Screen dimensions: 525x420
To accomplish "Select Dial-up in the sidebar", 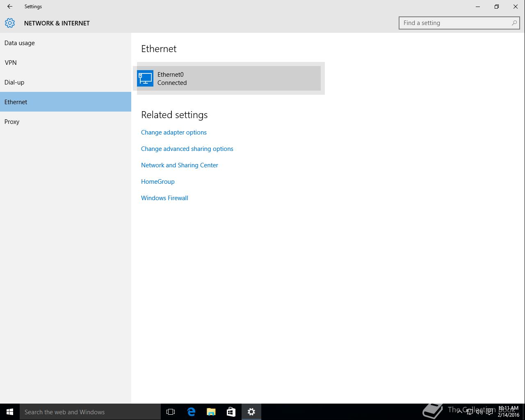I will (x=14, y=82).
